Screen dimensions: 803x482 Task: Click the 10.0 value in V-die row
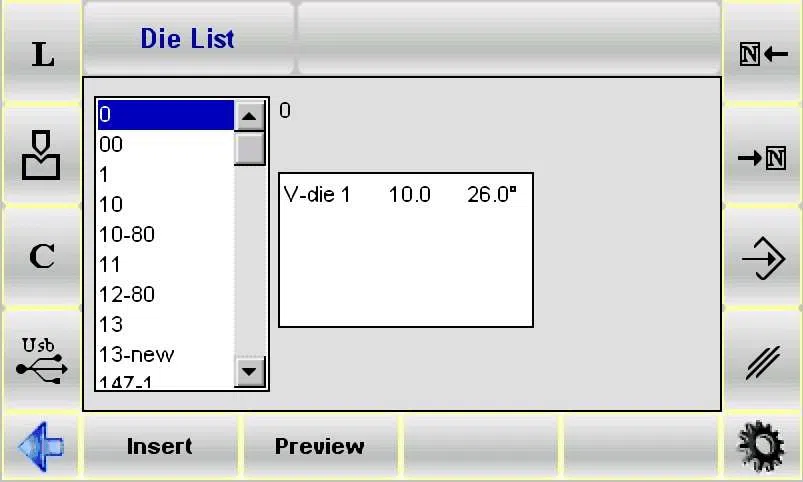click(x=410, y=195)
